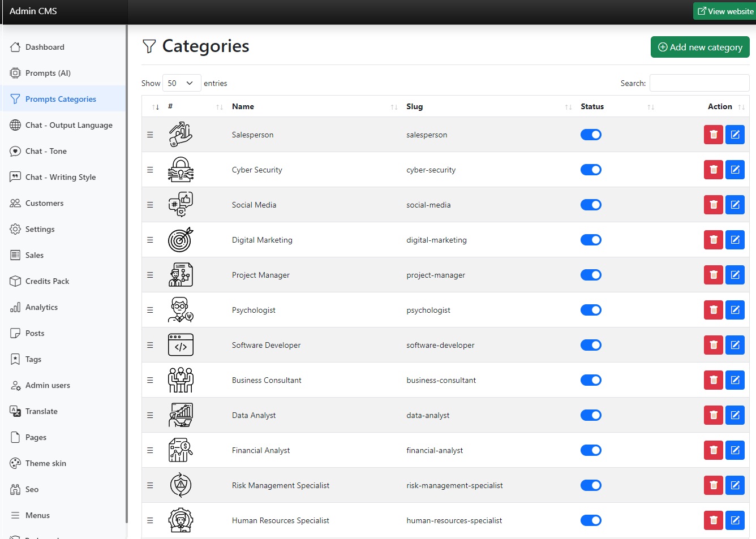The width and height of the screenshot is (756, 539).
Task: Click the View website button
Action: [x=725, y=11]
